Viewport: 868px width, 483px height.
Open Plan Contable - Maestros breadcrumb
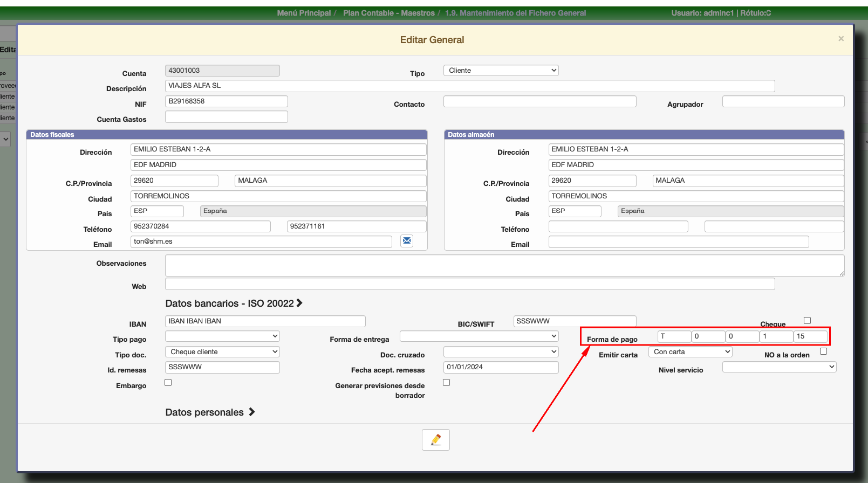(x=388, y=13)
